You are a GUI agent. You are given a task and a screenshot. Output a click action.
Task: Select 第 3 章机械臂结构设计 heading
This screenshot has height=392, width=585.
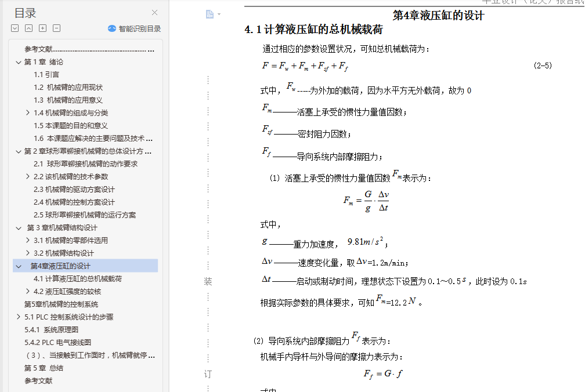[x=62, y=228]
